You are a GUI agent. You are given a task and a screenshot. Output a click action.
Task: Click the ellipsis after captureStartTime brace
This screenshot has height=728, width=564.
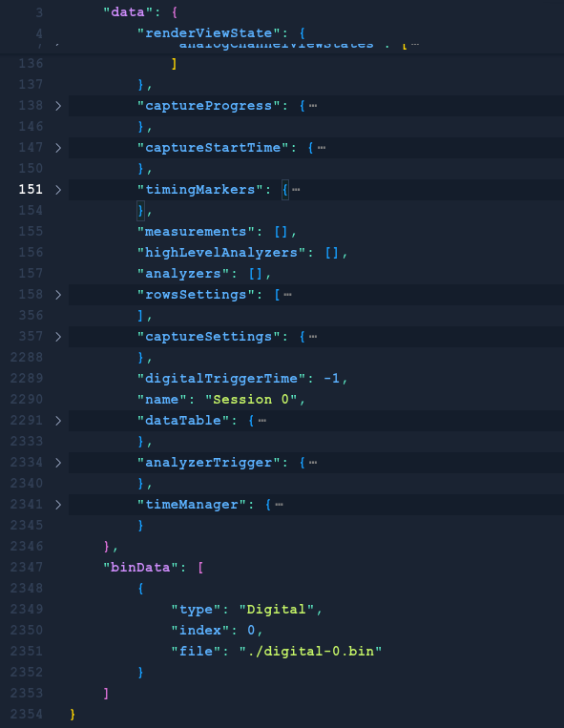[322, 148]
